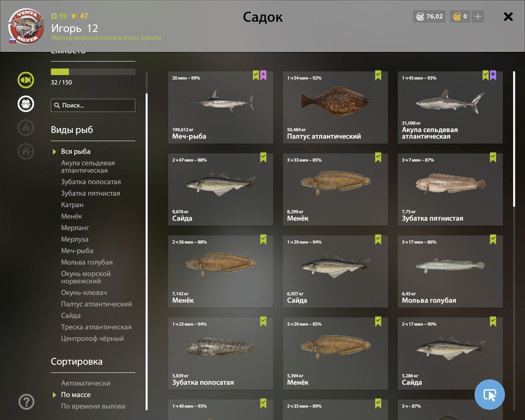
Task: Select the Вся рыба filter
Action: coord(76,151)
